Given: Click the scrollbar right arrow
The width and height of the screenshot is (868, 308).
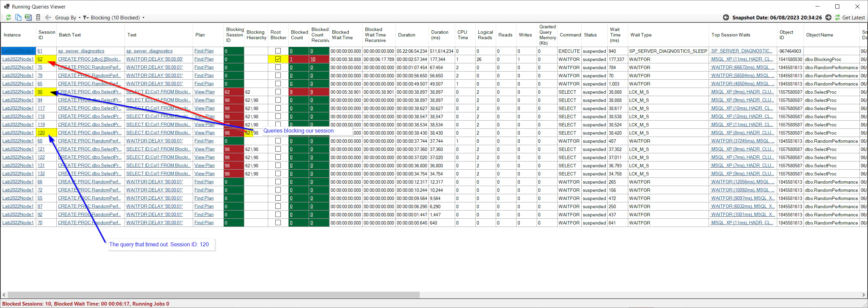Looking at the screenshot, I should (864, 295).
